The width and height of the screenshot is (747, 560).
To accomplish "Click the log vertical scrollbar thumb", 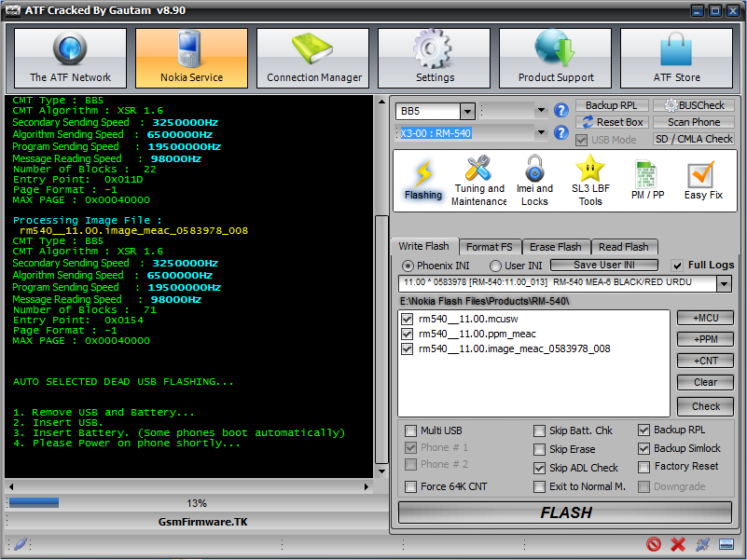I will tap(381, 339).
